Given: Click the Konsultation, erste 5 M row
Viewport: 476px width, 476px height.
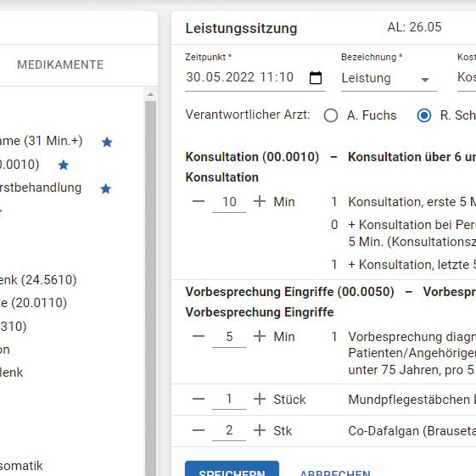Looking at the screenshot, I should (x=412, y=202).
